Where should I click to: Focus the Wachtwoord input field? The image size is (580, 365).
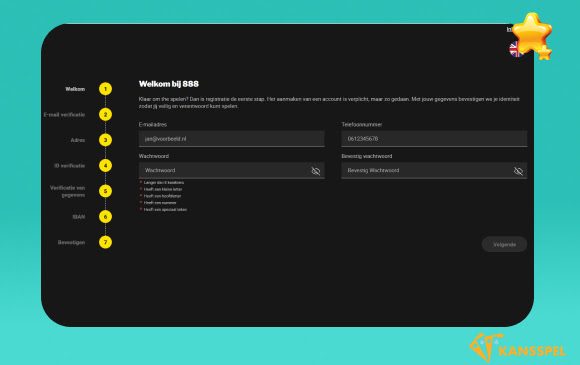tap(232, 170)
